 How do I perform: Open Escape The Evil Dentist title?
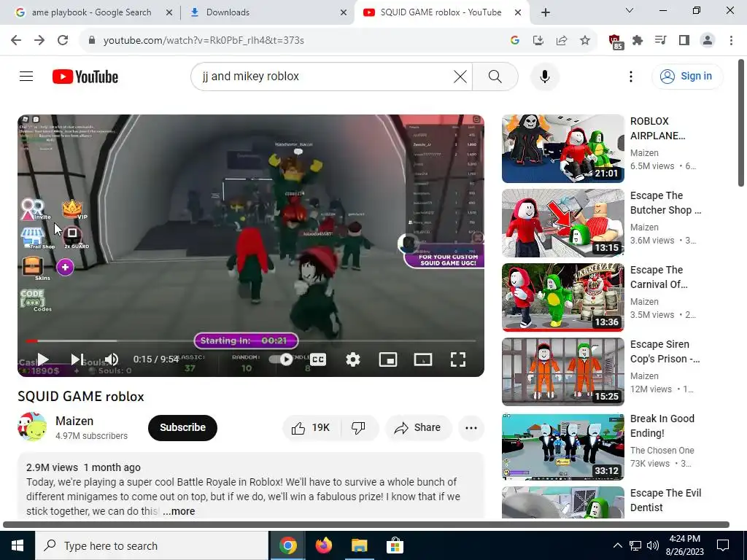click(665, 500)
